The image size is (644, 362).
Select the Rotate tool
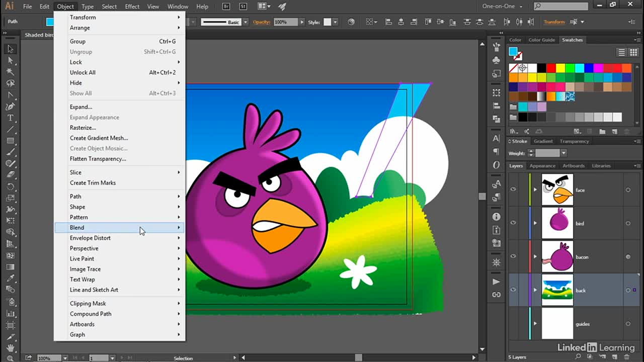point(10,187)
